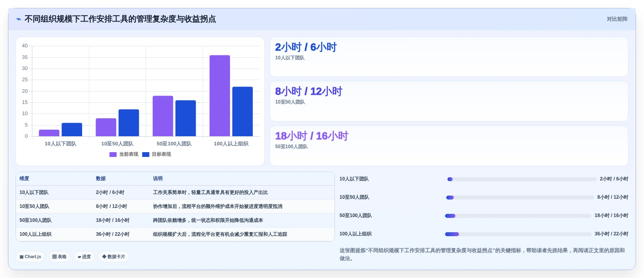Click the 数据卡片 tag chip

pyautogui.click(x=114, y=257)
